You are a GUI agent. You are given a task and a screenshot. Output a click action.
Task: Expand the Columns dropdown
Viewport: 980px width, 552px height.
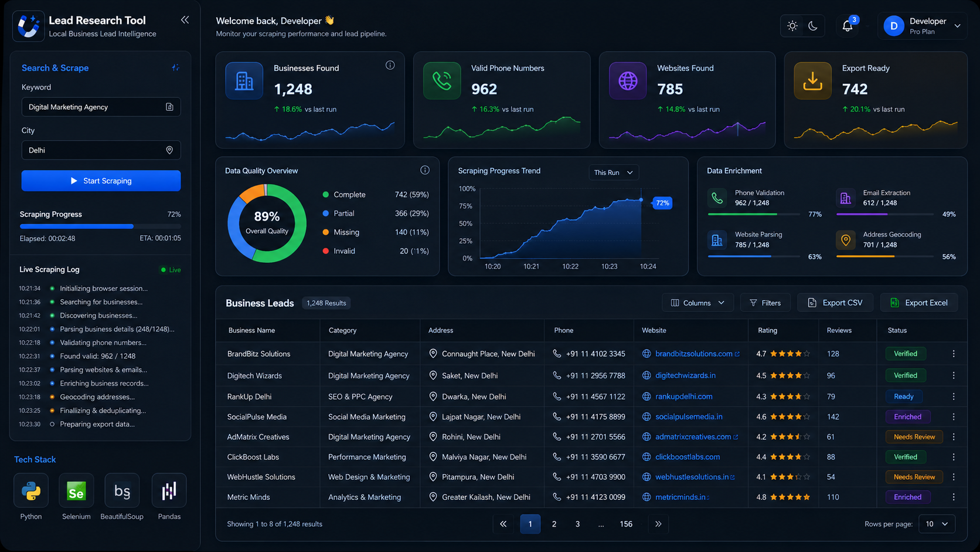(697, 303)
